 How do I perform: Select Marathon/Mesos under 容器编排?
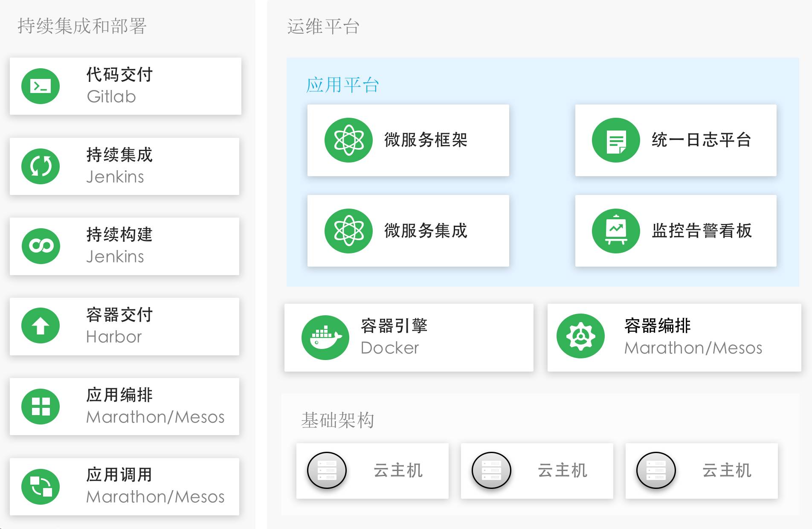point(693,348)
